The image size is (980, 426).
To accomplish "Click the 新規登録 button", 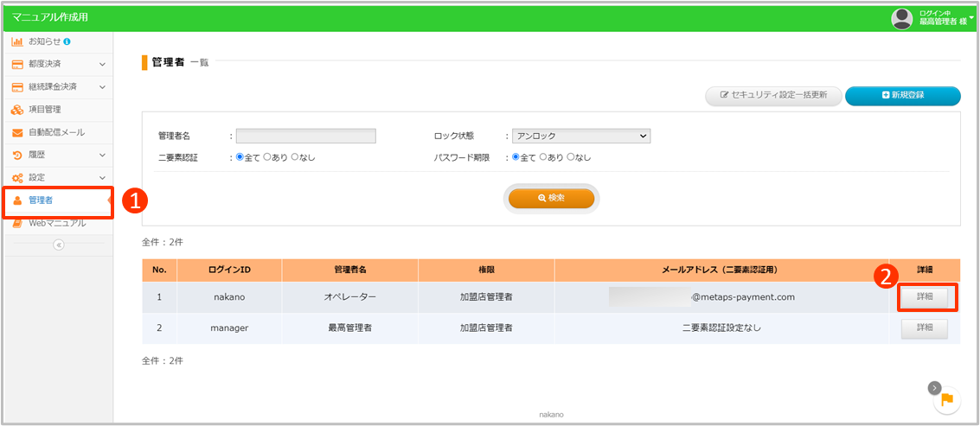I will [x=902, y=95].
